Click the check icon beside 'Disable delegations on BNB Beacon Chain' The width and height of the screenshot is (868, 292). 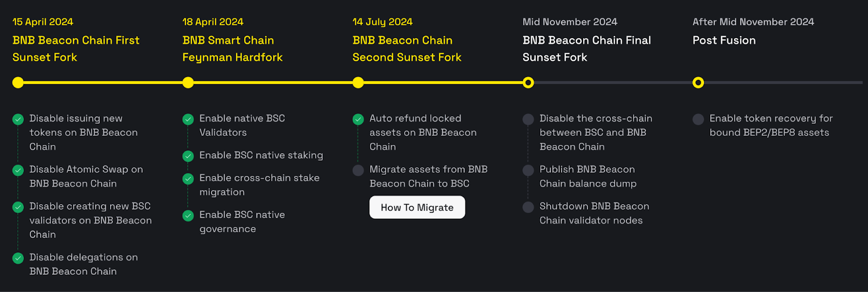[x=18, y=258]
